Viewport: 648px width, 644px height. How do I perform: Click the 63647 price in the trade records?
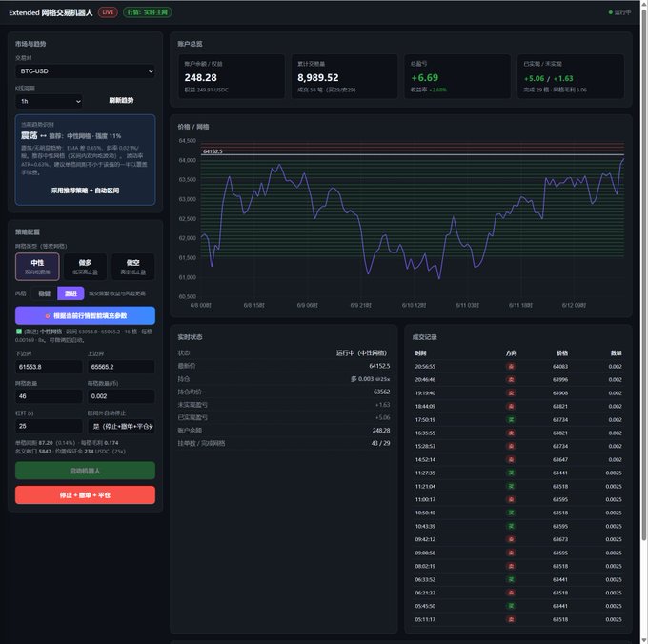coord(560,459)
